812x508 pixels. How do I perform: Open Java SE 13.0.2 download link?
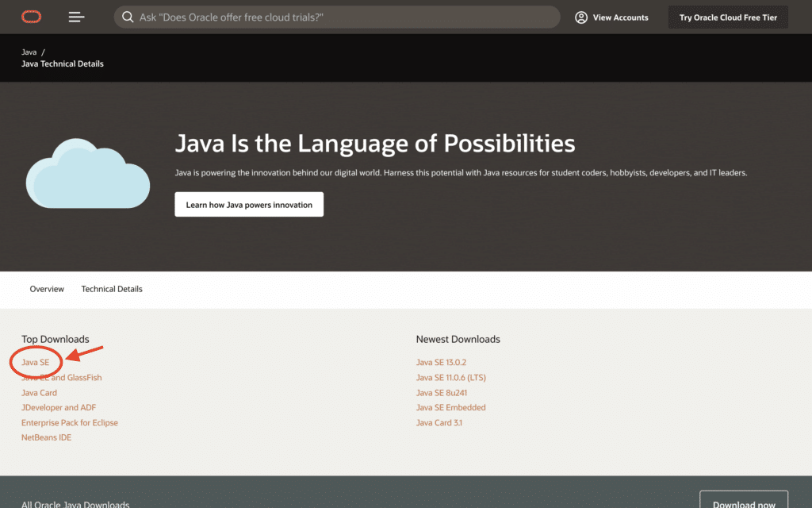click(441, 363)
